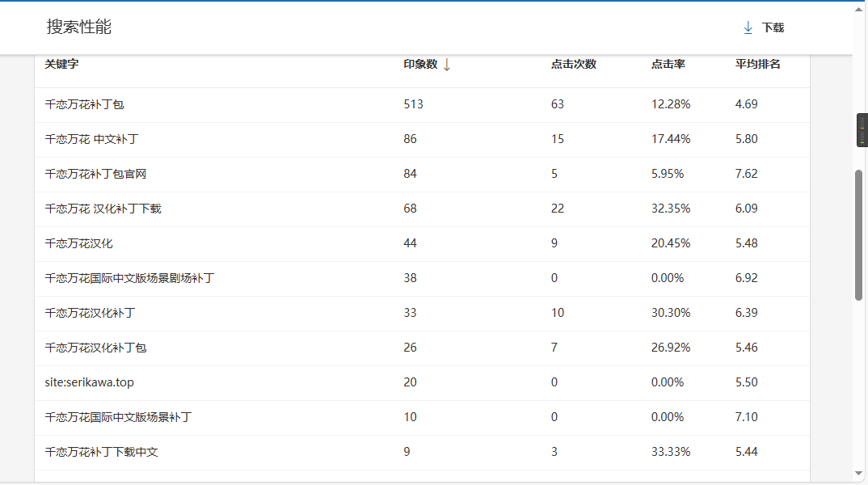Select the site:serikawa.top keyword row
This screenshot has height=485, width=868.
[x=89, y=382]
